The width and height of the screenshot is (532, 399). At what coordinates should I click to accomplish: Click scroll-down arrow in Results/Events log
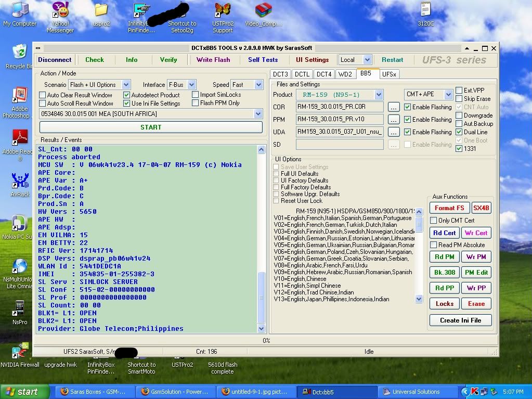tap(261, 328)
